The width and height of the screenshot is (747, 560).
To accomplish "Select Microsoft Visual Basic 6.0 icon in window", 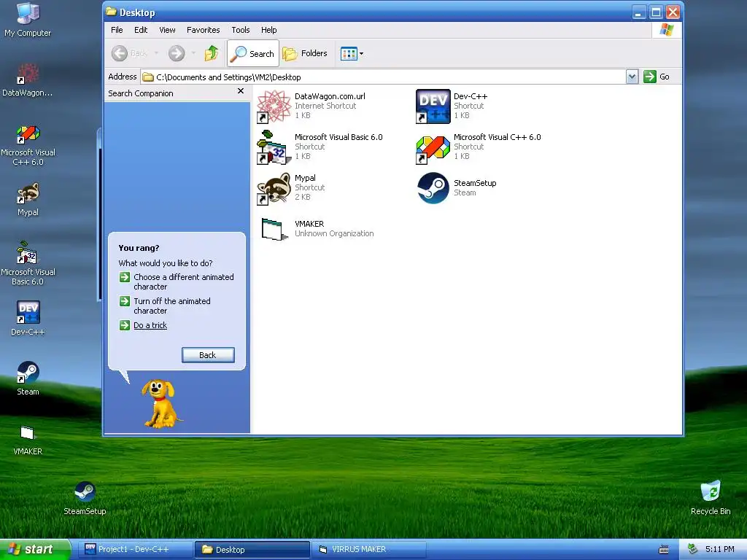I will coord(274,147).
